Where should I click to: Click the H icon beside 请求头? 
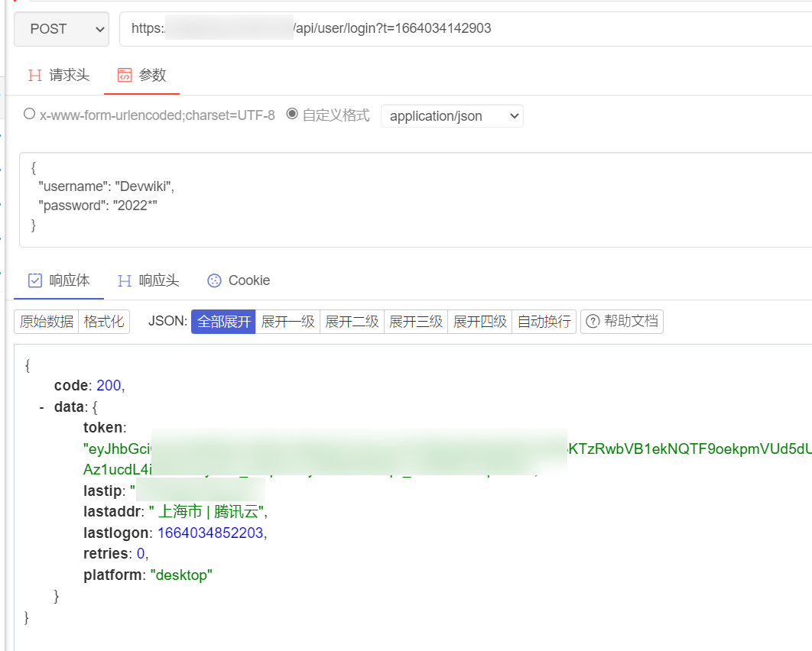(34, 75)
